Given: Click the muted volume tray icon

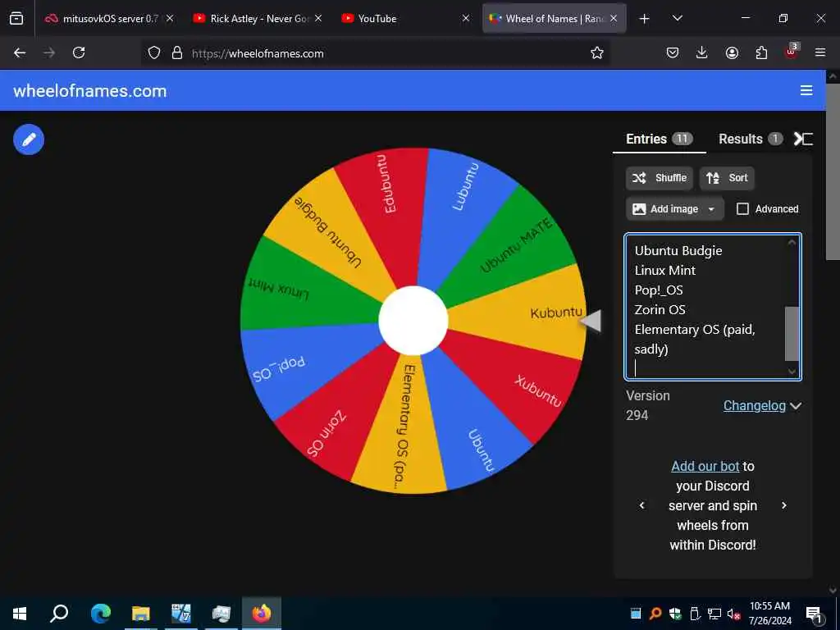Looking at the screenshot, I should [x=734, y=614].
